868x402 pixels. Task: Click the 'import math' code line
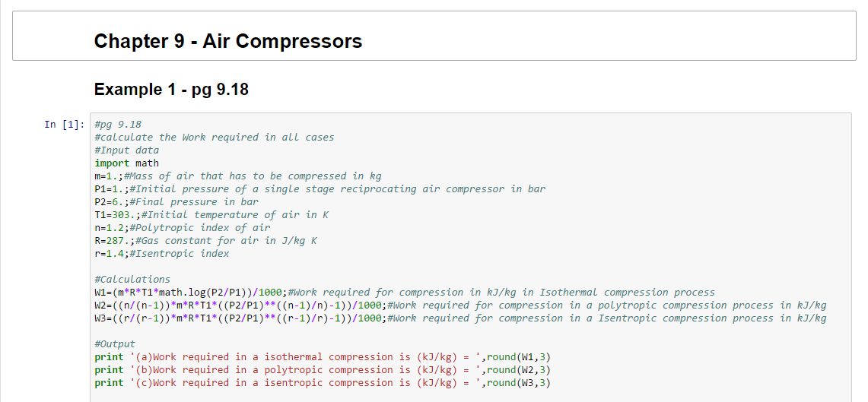(x=126, y=163)
